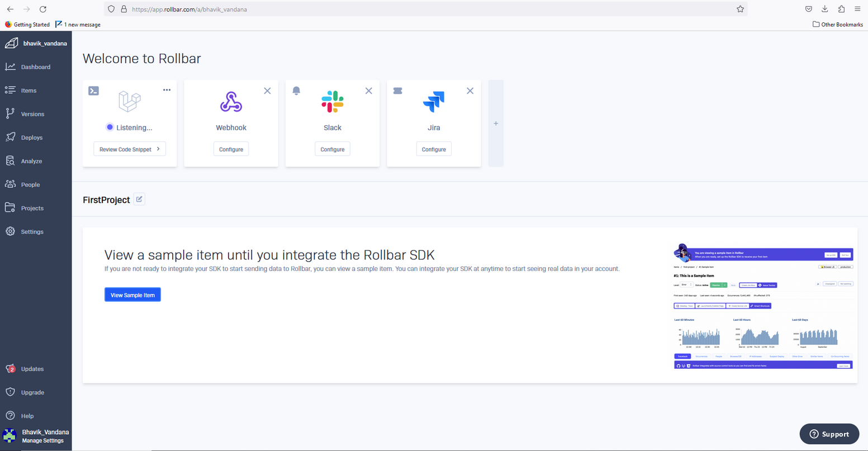Viewport: 868px width, 451px height.
Task: Bookmark this page with the star icon
Action: click(740, 9)
